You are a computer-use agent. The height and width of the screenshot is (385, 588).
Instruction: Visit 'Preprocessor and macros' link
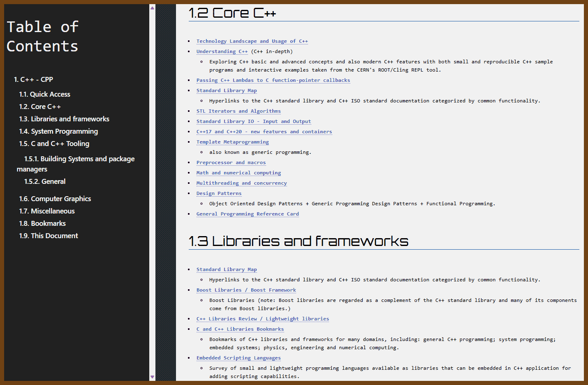click(x=231, y=162)
